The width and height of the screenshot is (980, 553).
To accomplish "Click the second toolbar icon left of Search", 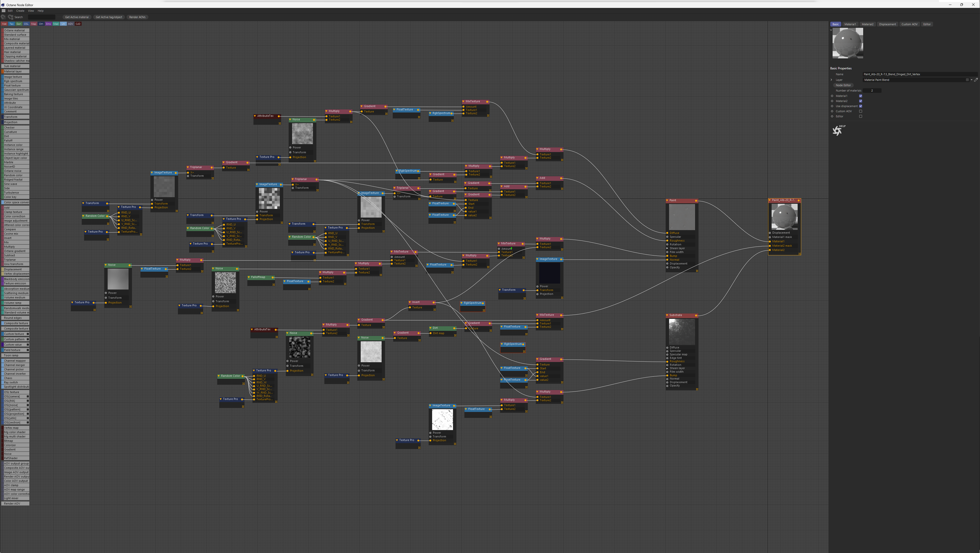I will 10,17.
